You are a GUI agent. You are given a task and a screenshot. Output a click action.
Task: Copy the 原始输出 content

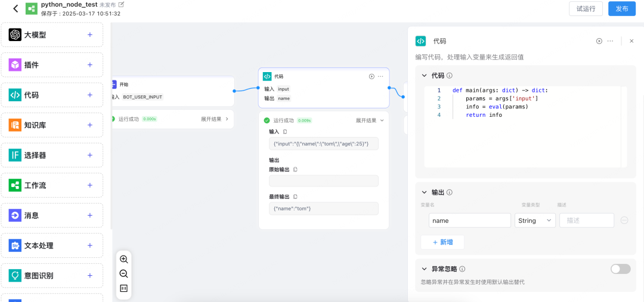[x=295, y=169]
